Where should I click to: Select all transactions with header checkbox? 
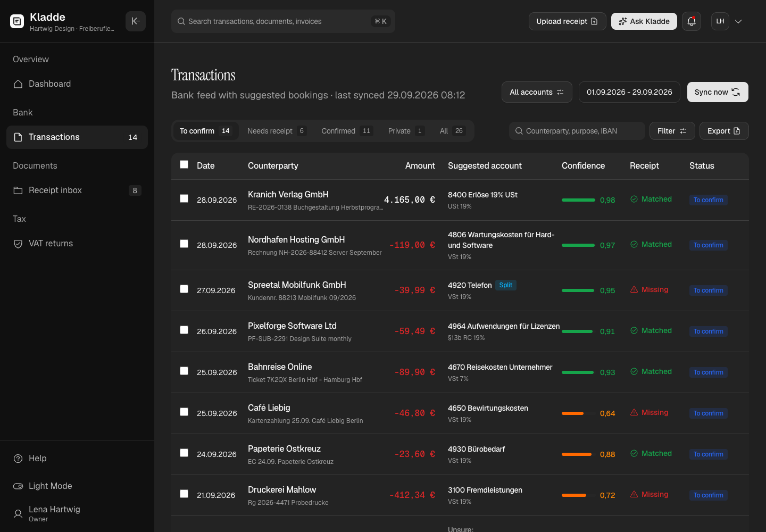[184, 164]
